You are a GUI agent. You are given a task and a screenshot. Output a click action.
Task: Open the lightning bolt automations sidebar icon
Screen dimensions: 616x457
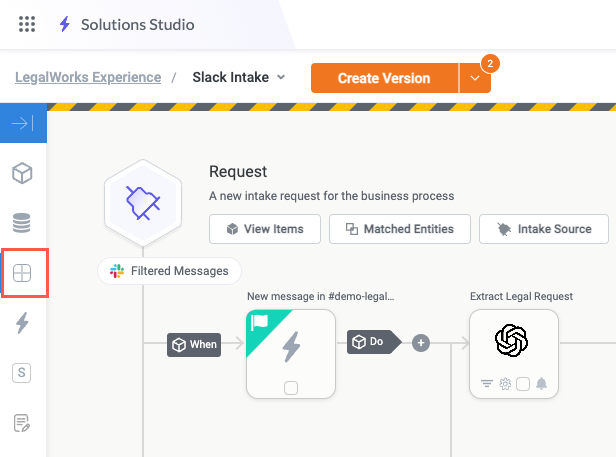[22, 322]
